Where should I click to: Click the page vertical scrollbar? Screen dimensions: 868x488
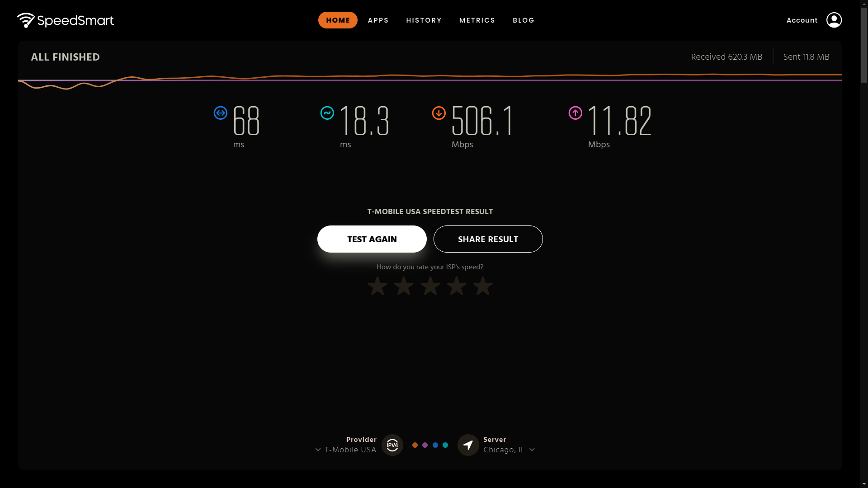click(x=864, y=45)
